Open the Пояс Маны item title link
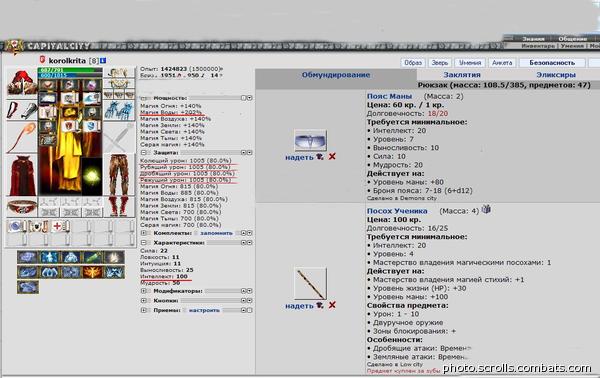 pos(389,96)
